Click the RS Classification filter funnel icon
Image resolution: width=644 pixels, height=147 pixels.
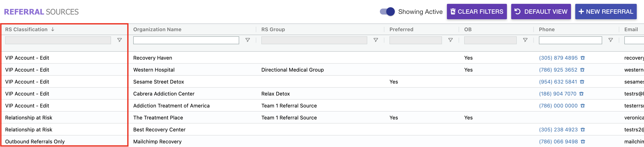(x=120, y=40)
